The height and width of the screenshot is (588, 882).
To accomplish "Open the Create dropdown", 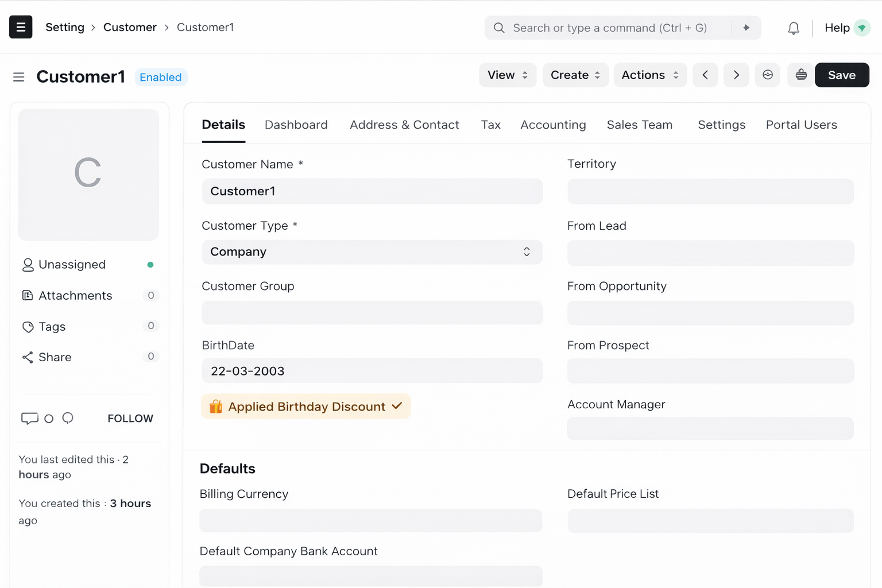I will (x=575, y=75).
